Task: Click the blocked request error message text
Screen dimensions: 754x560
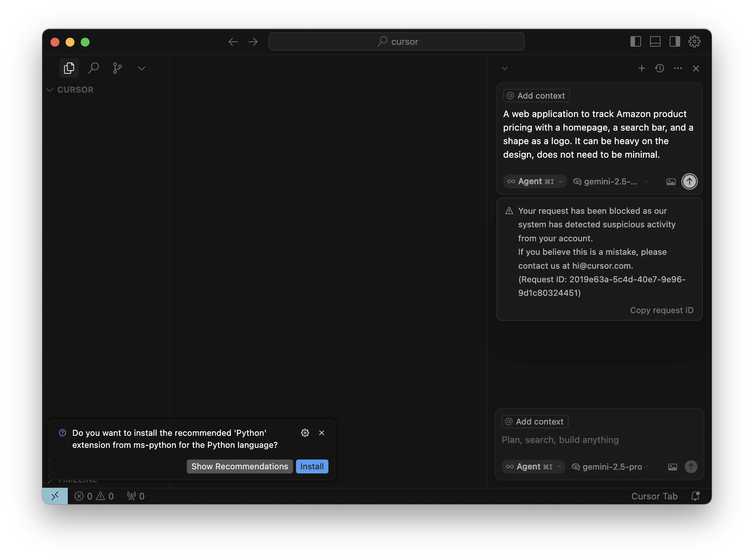Action: click(x=601, y=252)
